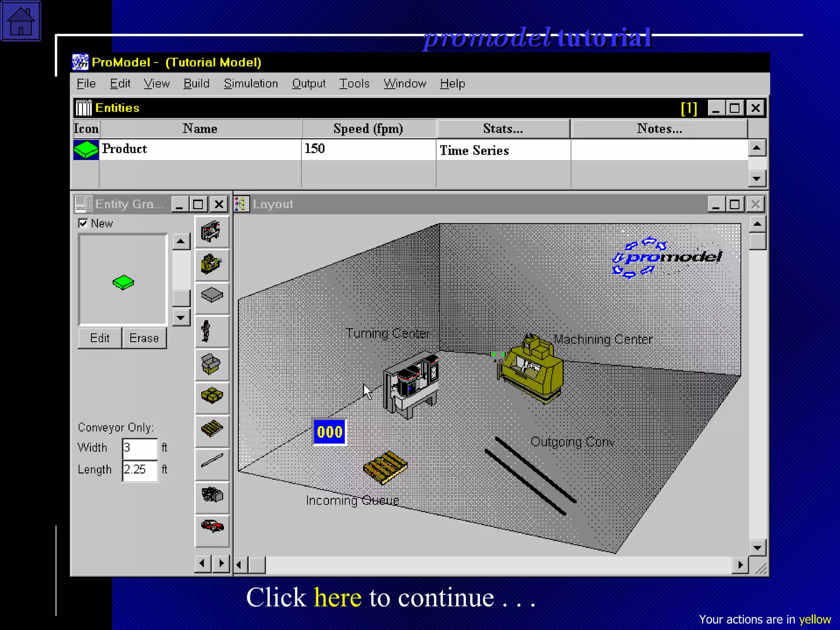Open the Tools menu
The width and height of the screenshot is (840, 630).
tap(354, 84)
